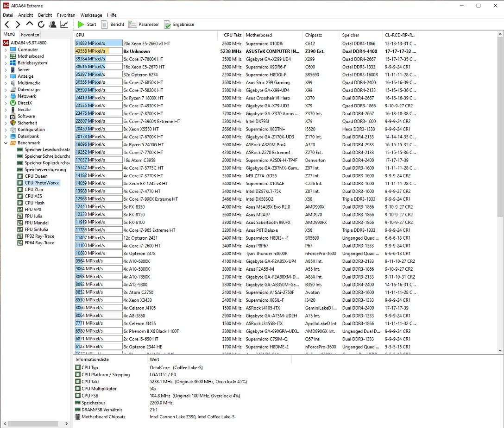Image resolution: width=504 pixels, height=428 pixels.
Task: Select the 39384 MPixel/s result bar
Action: (x=99, y=59)
